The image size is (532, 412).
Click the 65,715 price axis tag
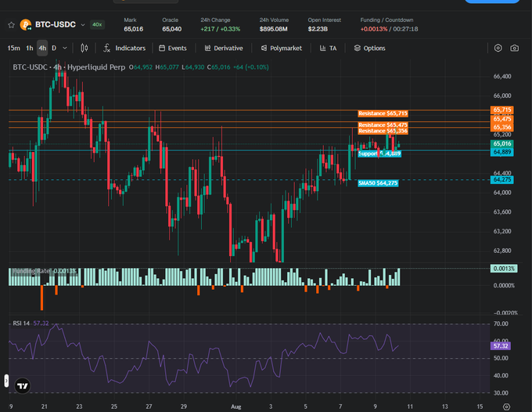[501, 110]
